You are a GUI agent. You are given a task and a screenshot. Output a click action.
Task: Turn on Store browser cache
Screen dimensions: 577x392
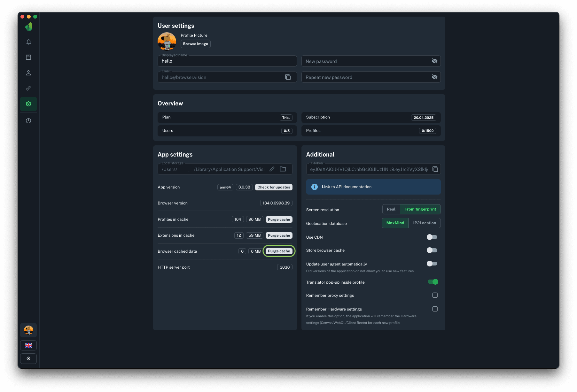432,250
